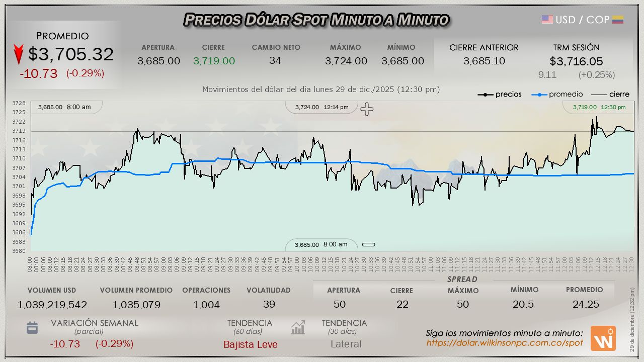This screenshot has height=362, width=644.
Task: Click the Volumen USD figure 1,039,219,542
Action: pyautogui.click(x=52, y=305)
